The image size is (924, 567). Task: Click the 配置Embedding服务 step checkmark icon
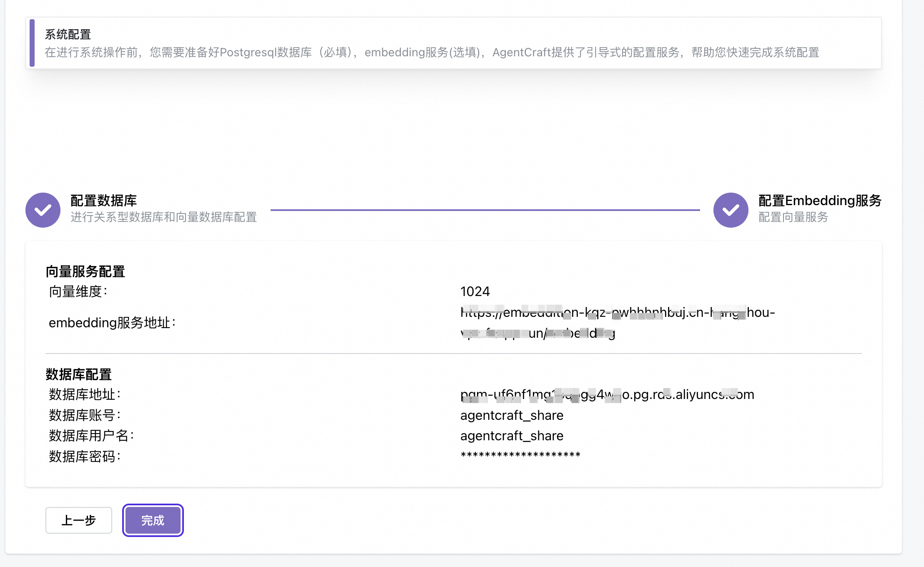(x=731, y=210)
